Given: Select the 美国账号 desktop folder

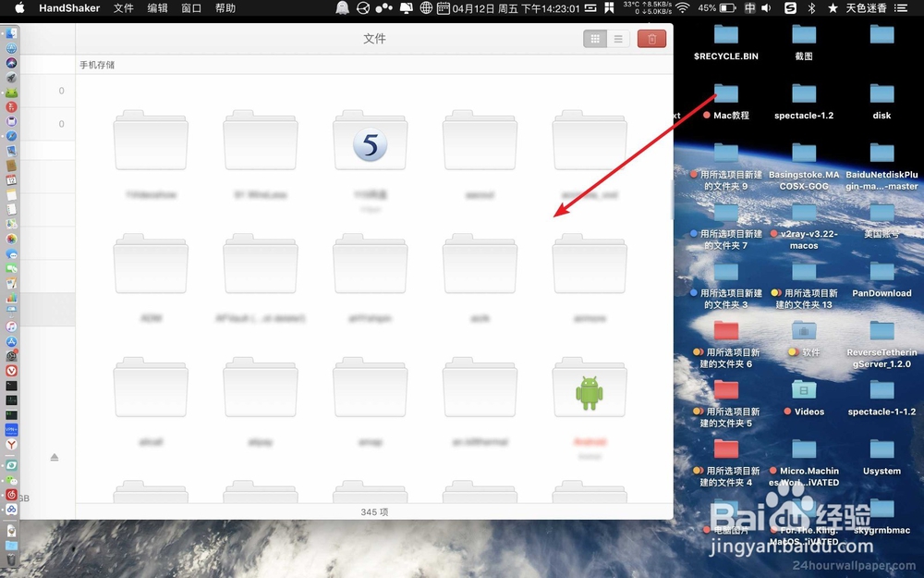Looking at the screenshot, I should (881, 220).
